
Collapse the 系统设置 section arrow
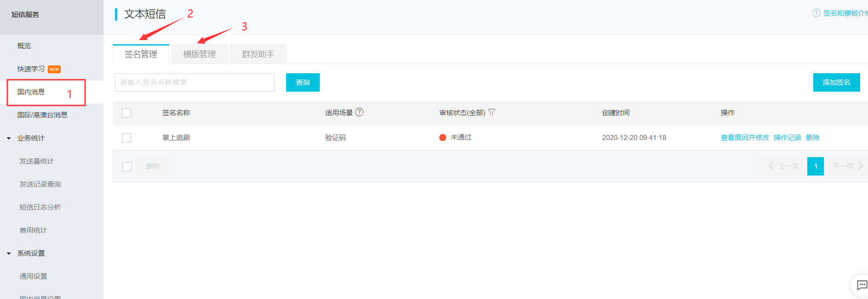click(9, 253)
